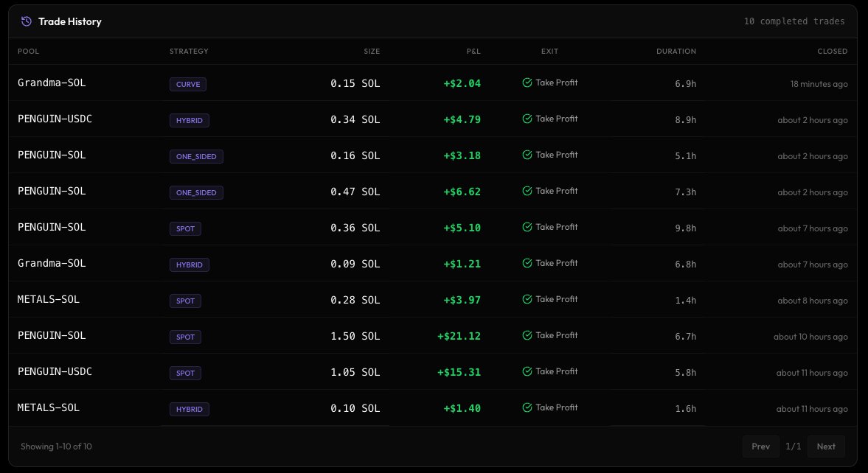Click the EXIT column header
This screenshot has width=868, height=473.
pyautogui.click(x=549, y=51)
